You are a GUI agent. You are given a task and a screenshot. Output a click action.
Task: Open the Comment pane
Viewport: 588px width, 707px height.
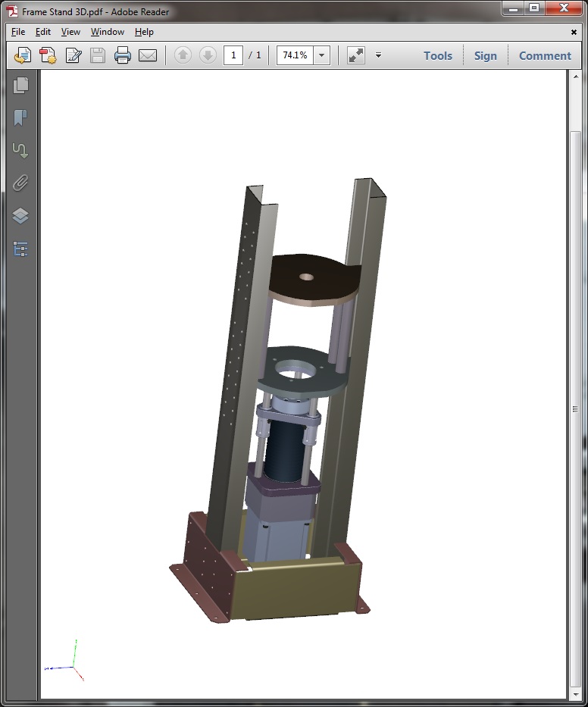click(x=544, y=55)
